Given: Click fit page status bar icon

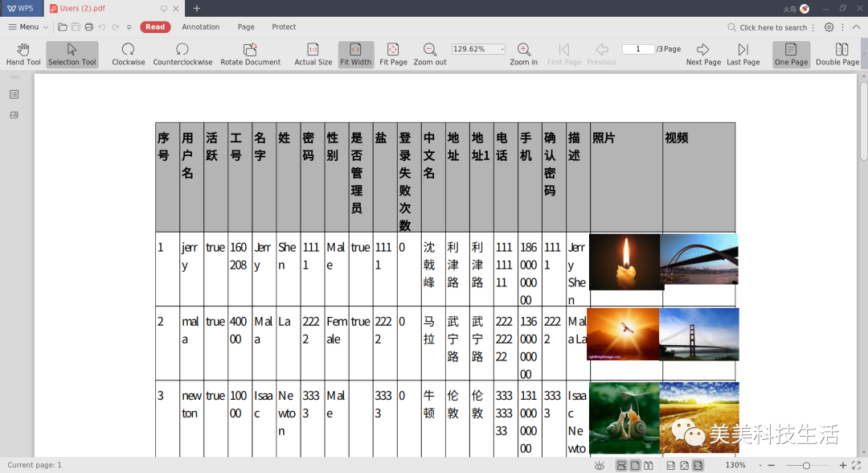Looking at the screenshot, I should click(x=684, y=465).
